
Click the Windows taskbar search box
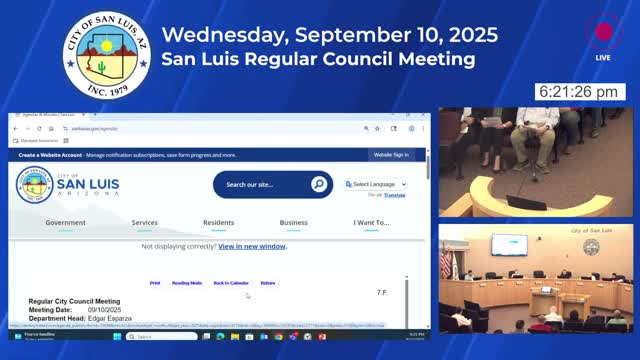click(x=162, y=337)
